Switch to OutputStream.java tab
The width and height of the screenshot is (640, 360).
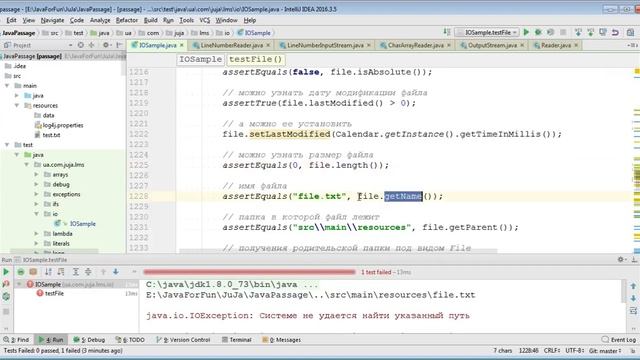coord(492,45)
